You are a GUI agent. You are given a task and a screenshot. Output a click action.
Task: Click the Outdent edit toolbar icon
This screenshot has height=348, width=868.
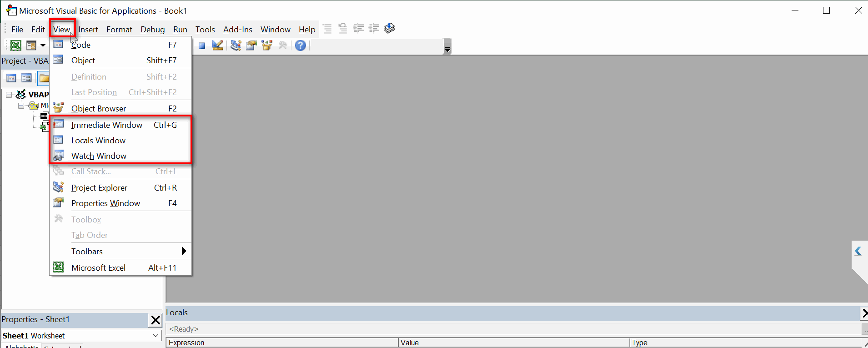pyautogui.click(x=374, y=29)
